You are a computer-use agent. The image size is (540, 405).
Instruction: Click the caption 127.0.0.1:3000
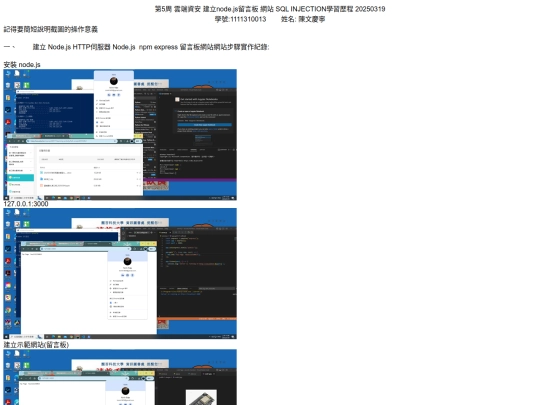click(x=26, y=204)
